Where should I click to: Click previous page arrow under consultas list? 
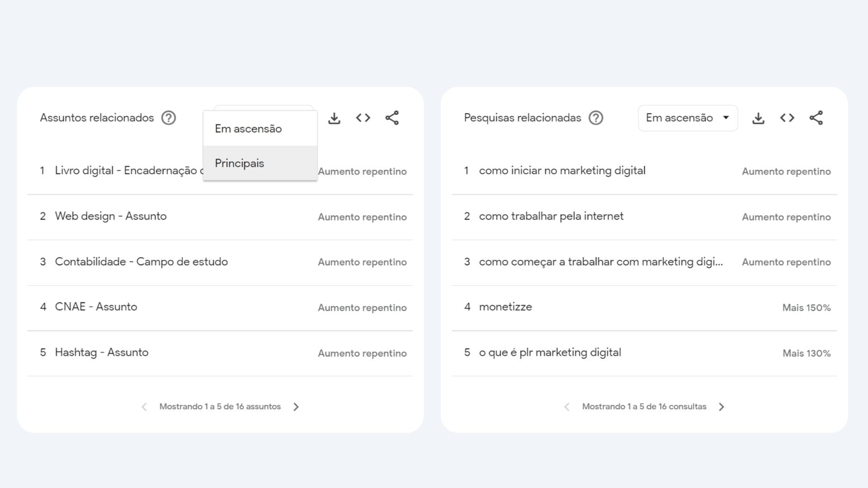click(x=566, y=406)
